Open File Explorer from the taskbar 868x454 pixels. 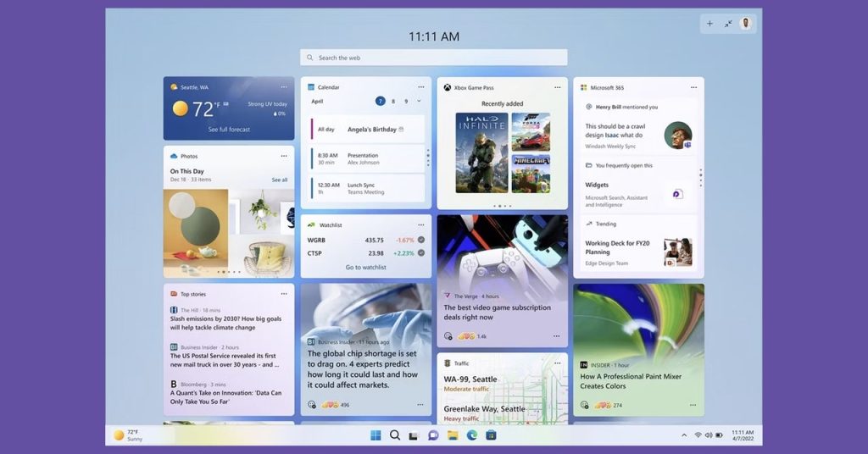click(x=453, y=435)
